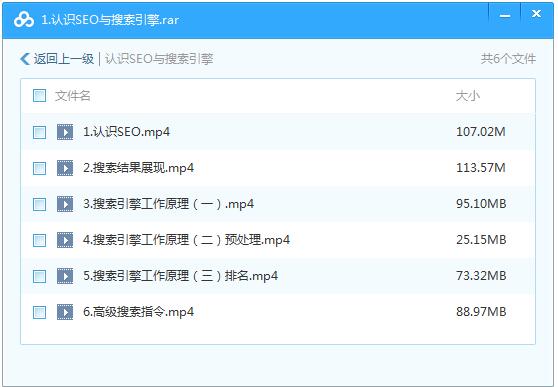Click the video icon for 2.搜索结果展现.mp4

tap(65, 168)
